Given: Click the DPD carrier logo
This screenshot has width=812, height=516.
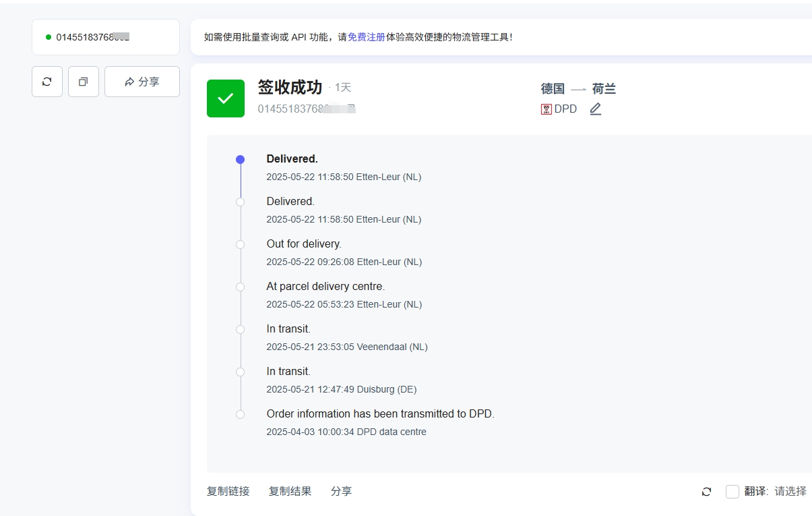Looking at the screenshot, I should [x=546, y=109].
